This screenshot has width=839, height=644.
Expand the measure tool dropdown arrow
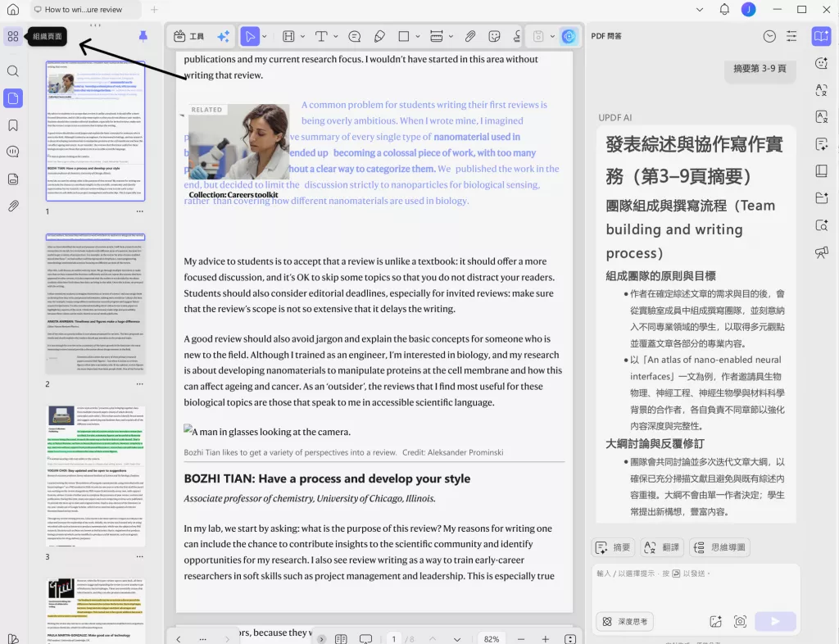pos(451,36)
